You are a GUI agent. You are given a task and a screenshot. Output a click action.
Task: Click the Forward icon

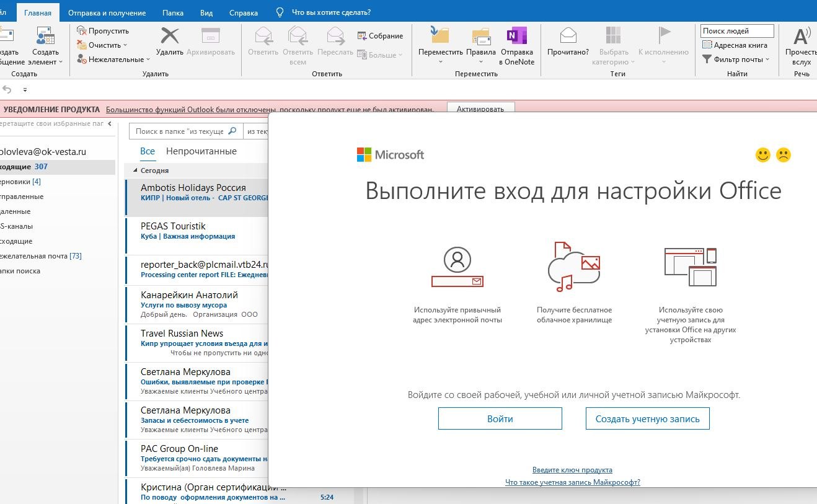point(335,36)
